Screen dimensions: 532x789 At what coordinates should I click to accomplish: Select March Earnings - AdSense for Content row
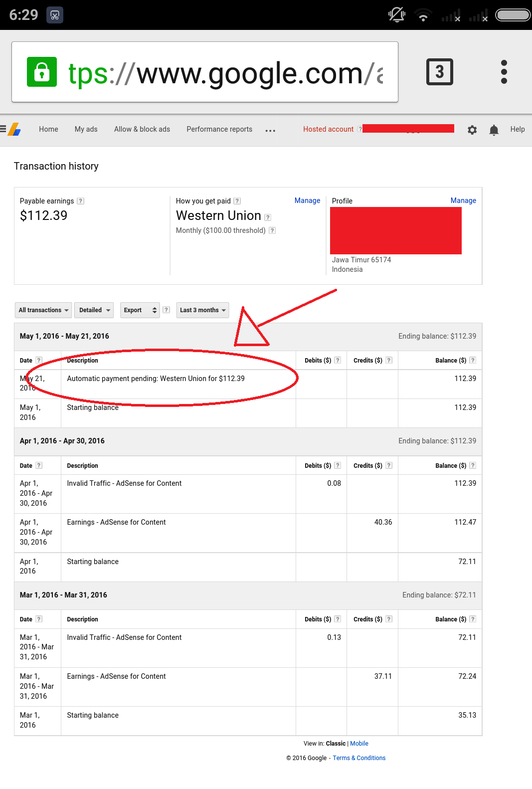coord(248,687)
